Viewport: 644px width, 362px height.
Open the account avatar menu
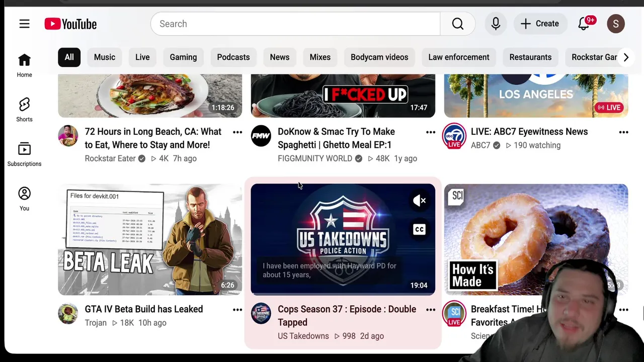pyautogui.click(x=616, y=24)
